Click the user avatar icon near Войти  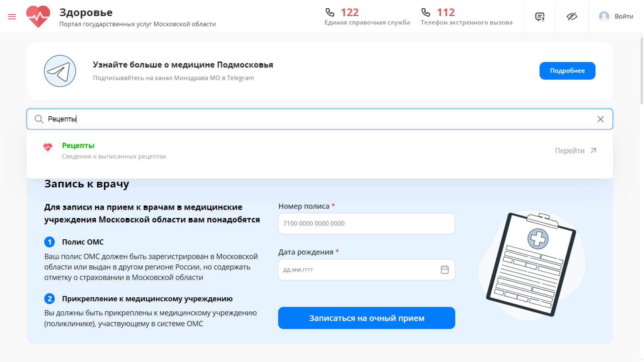click(x=604, y=16)
